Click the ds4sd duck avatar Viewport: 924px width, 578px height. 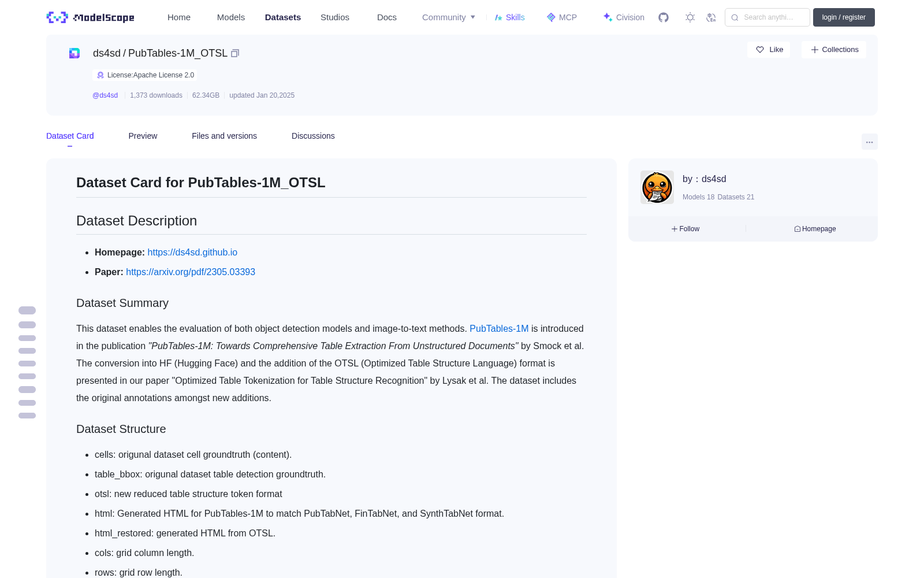[x=657, y=187]
